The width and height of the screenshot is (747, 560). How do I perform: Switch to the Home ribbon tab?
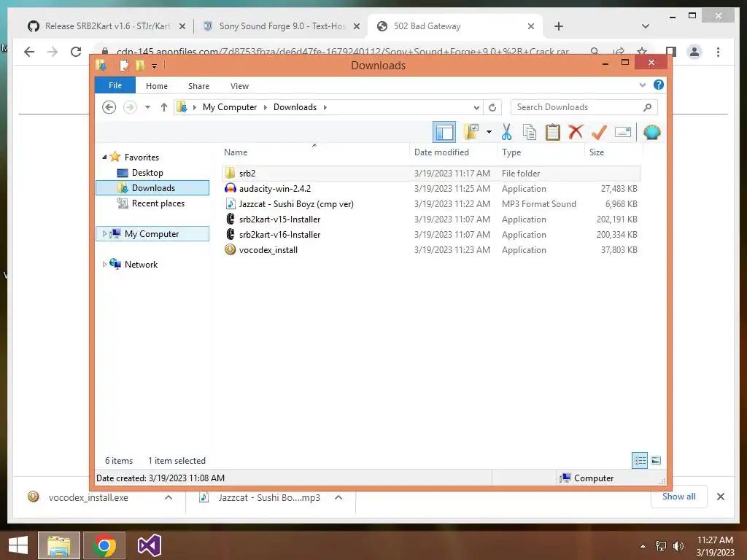[x=157, y=86]
